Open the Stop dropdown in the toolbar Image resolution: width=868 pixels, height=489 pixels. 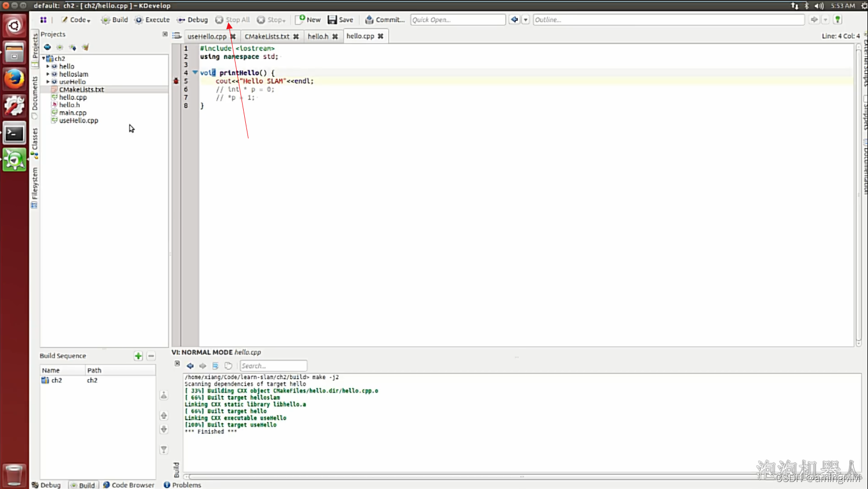tap(271, 19)
